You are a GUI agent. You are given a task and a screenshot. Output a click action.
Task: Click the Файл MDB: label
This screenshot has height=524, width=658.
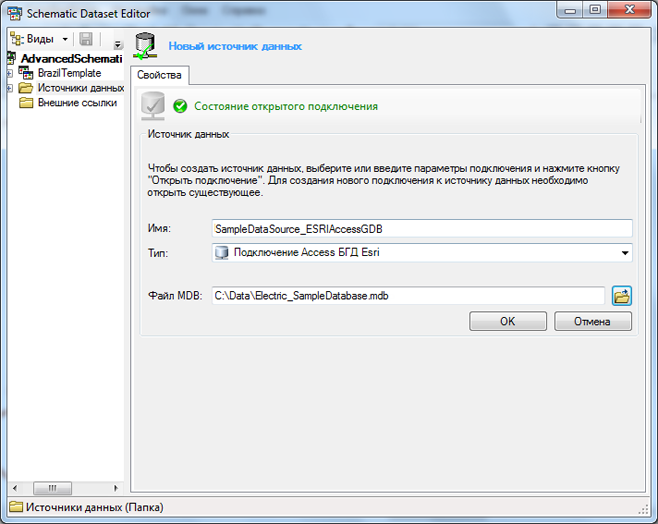(175, 296)
